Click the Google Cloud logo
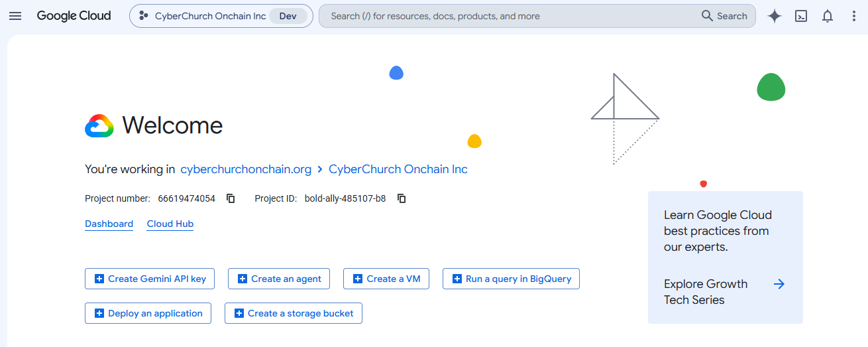This screenshot has height=347, width=868. pyautogui.click(x=74, y=16)
